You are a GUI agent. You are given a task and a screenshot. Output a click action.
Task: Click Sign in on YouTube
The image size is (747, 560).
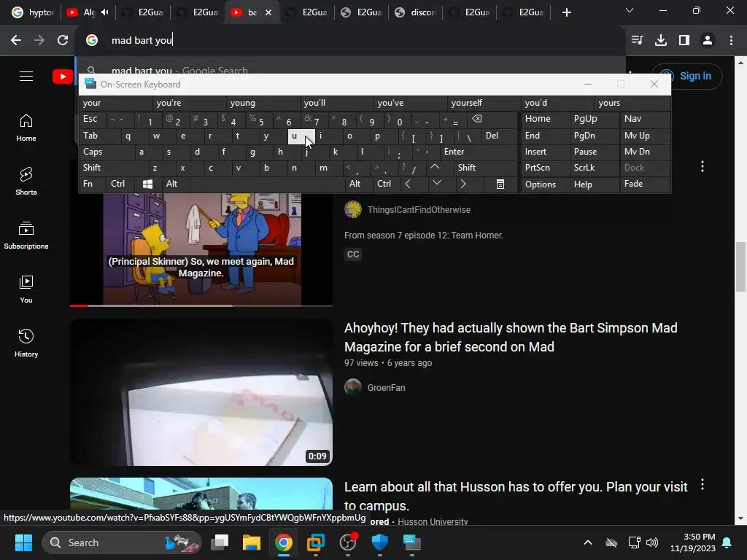(686, 76)
